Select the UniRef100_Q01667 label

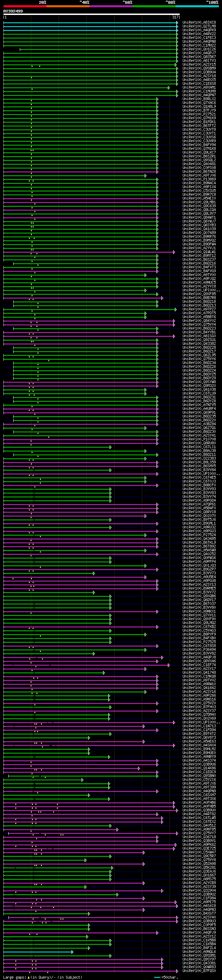point(199,875)
